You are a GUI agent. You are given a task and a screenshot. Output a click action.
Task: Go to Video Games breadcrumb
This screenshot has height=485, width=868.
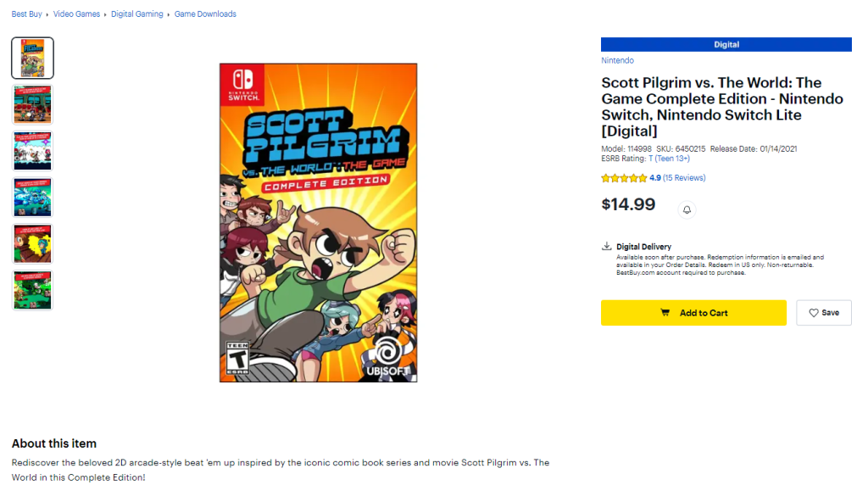point(76,14)
